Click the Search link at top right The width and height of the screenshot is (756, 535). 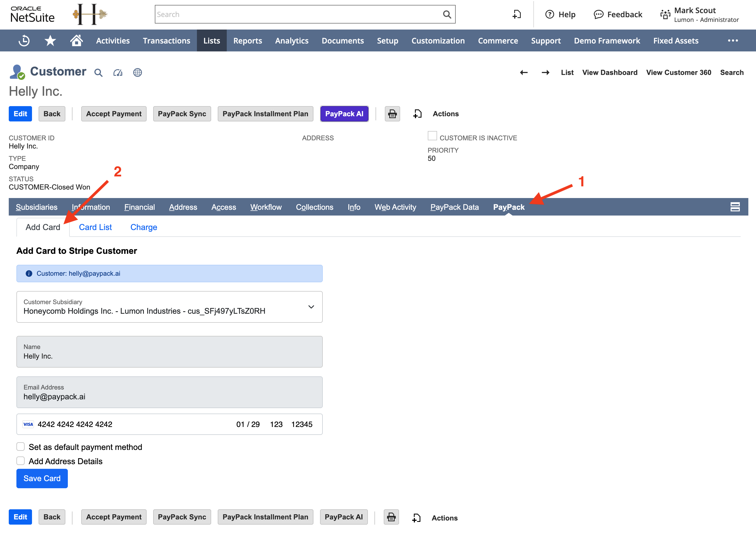pyautogui.click(x=732, y=72)
